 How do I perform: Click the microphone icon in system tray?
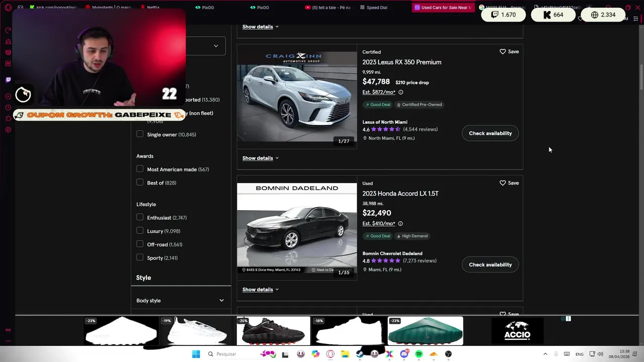point(556,354)
